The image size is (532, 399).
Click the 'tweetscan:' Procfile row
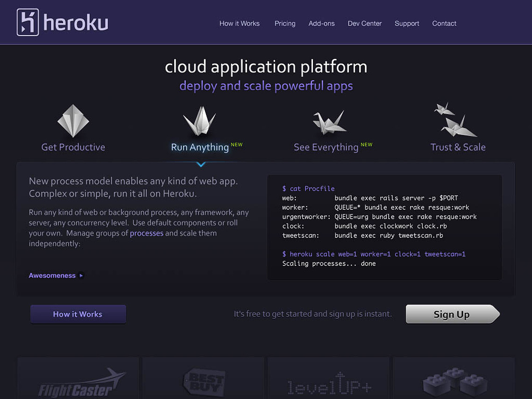point(363,235)
